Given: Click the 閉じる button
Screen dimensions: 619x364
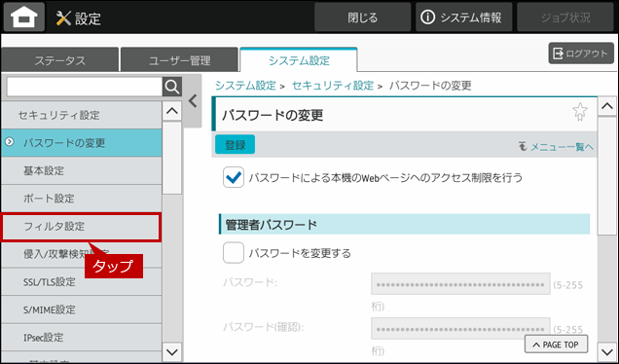Looking at the screenshot, I should click(363, 18).
